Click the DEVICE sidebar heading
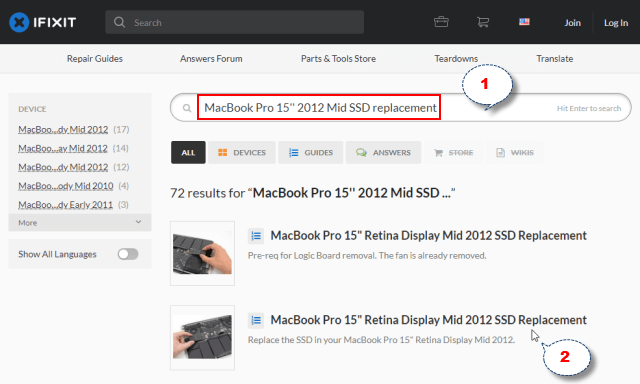 32,109
